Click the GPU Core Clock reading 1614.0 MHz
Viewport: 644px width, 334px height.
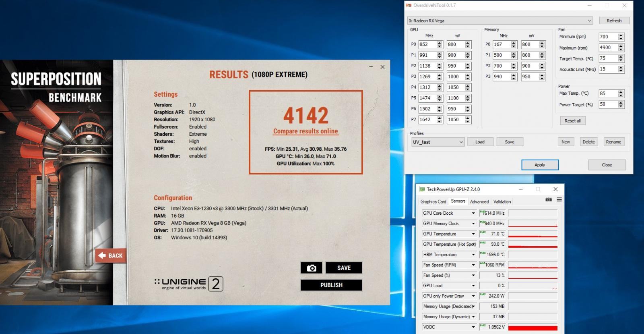point(493,213)
